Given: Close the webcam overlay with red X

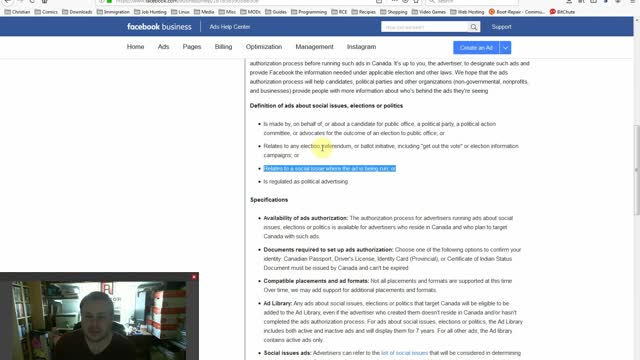Looking at the screenshot, I should click(194, 277).
